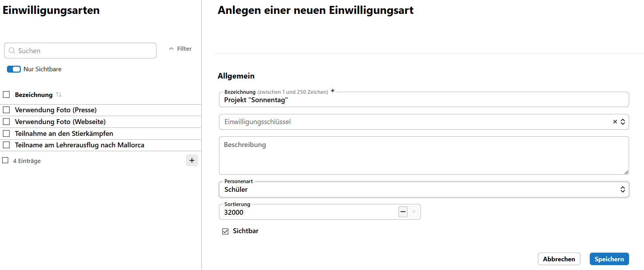Decrease Sortierung value with minus button
The width and height of the screenshot is (644, 270).
[403, 212]
